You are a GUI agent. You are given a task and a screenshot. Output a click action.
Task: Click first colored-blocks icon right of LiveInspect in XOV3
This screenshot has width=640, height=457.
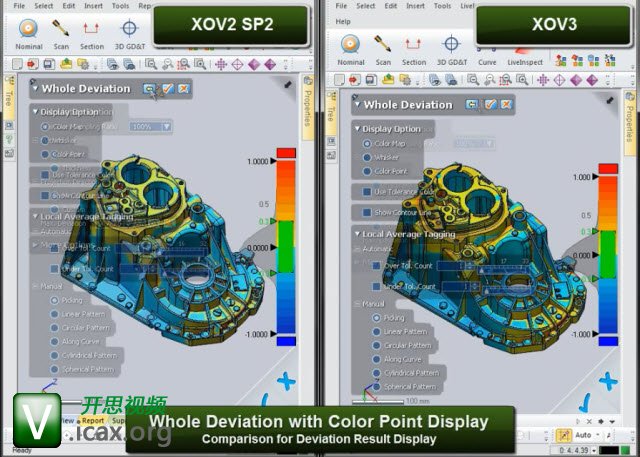(x=561, y=60)
